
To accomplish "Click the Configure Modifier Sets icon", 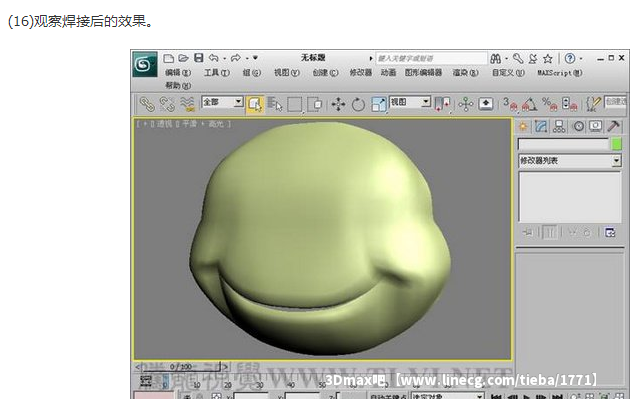I will pyautogui.click(x=610, y=233).
